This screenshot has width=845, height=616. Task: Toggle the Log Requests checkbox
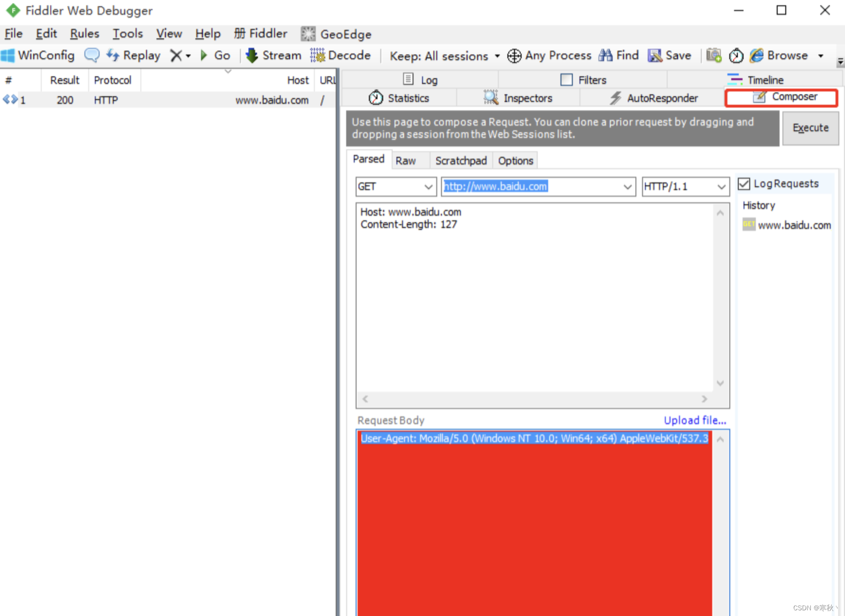(x=744, y=184)
